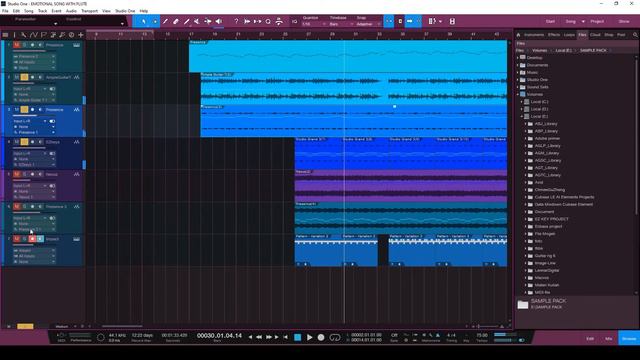640x360 pixels.
Task: Select the Eraser tool
Action: tap(176, 21)
